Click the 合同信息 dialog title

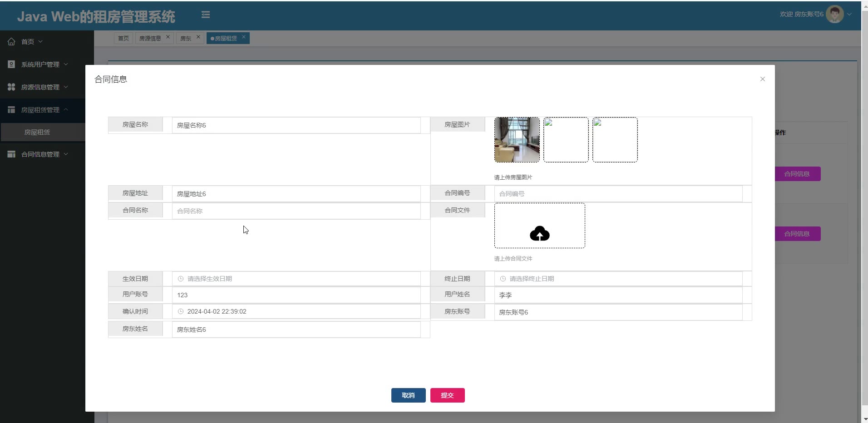tap(111, 79)
